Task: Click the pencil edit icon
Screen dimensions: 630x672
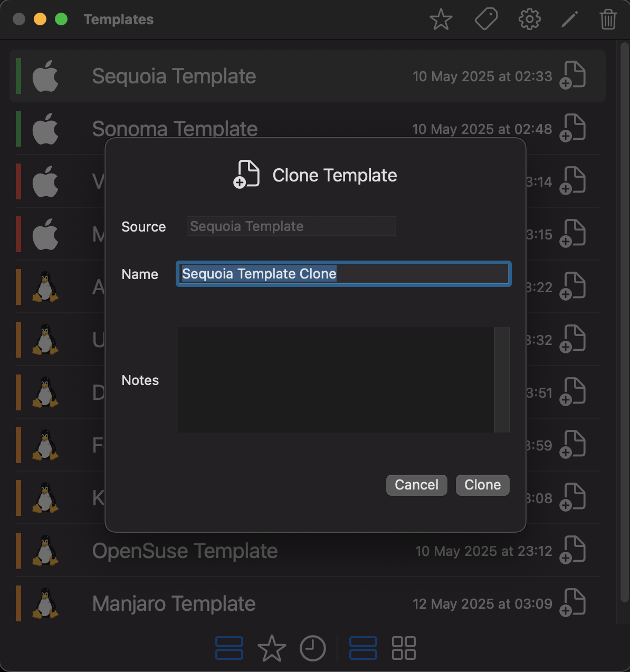Action: [569, 20]
